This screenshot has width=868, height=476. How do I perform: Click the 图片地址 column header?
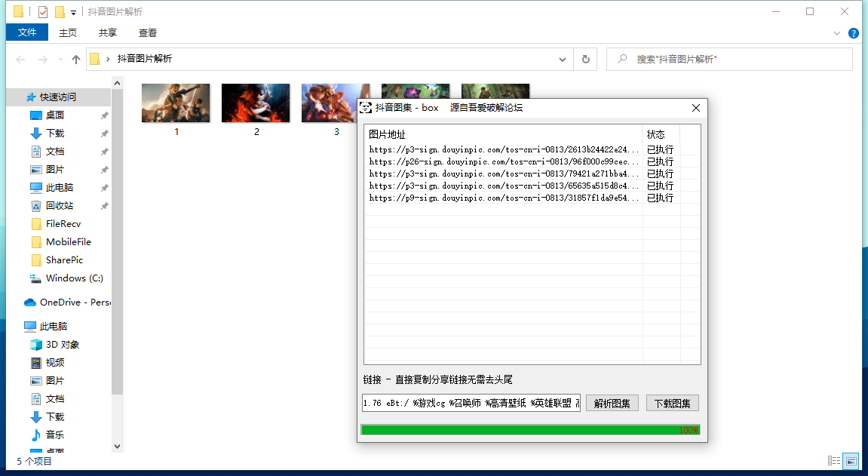click(503, 134)
